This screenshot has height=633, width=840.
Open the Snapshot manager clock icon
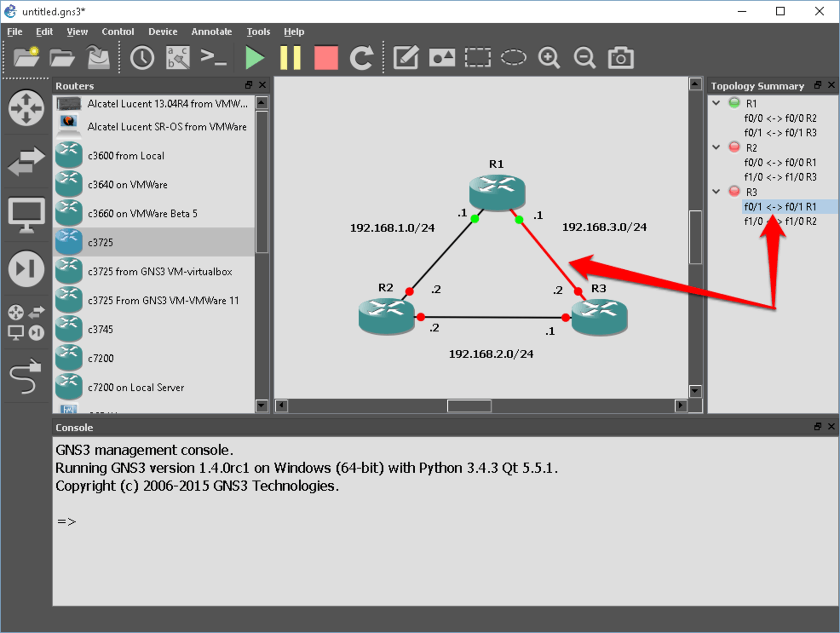pyautogui.click(x=142, y=58)
